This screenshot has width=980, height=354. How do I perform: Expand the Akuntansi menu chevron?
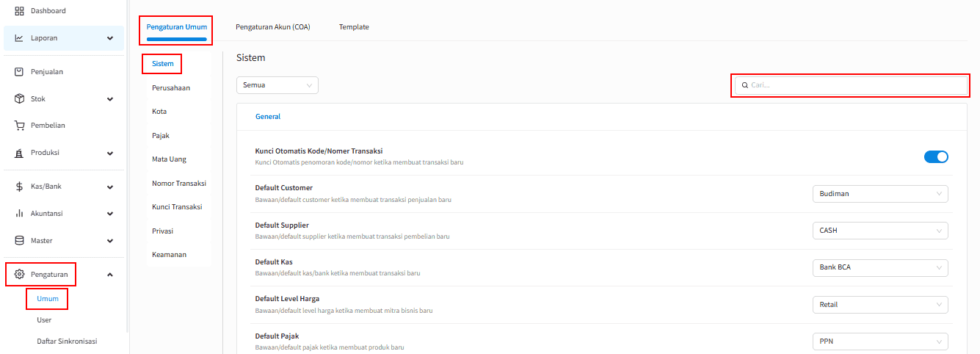click(x=110, y=214)
